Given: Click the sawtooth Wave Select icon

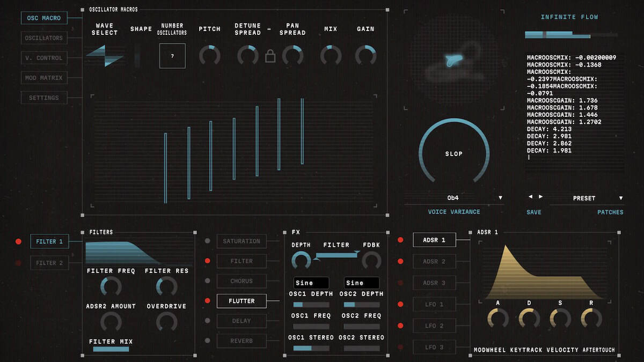Looking at the screenshot, I should coord(105,56).
